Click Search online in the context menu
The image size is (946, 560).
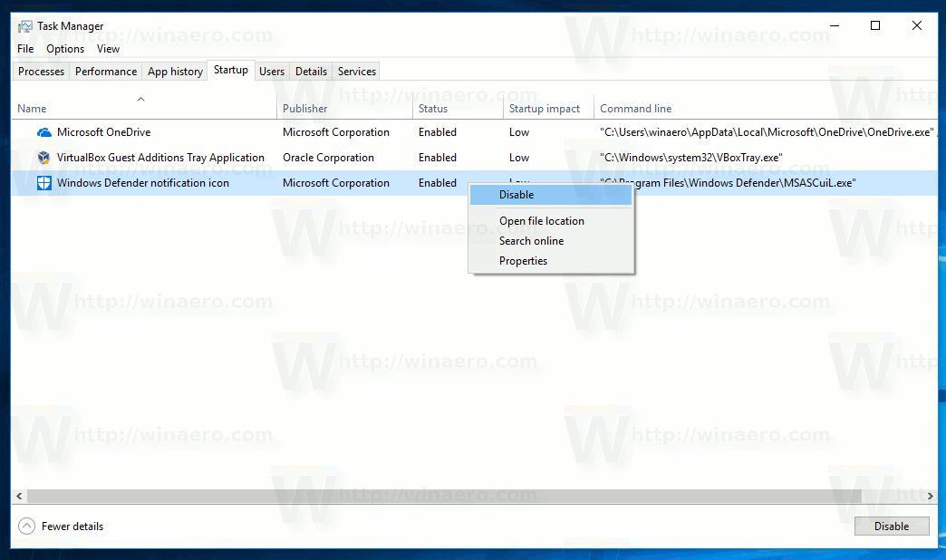[x=531, y=240]
